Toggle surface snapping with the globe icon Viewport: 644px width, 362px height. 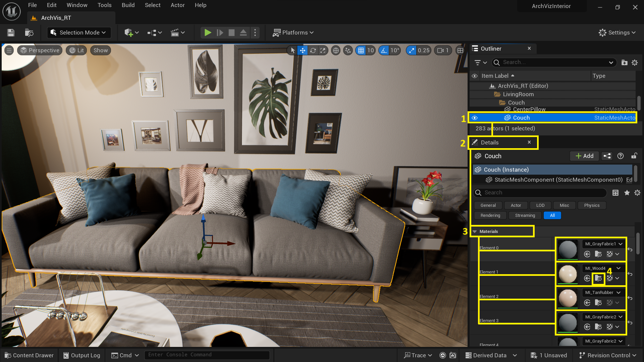pos(335,50)
